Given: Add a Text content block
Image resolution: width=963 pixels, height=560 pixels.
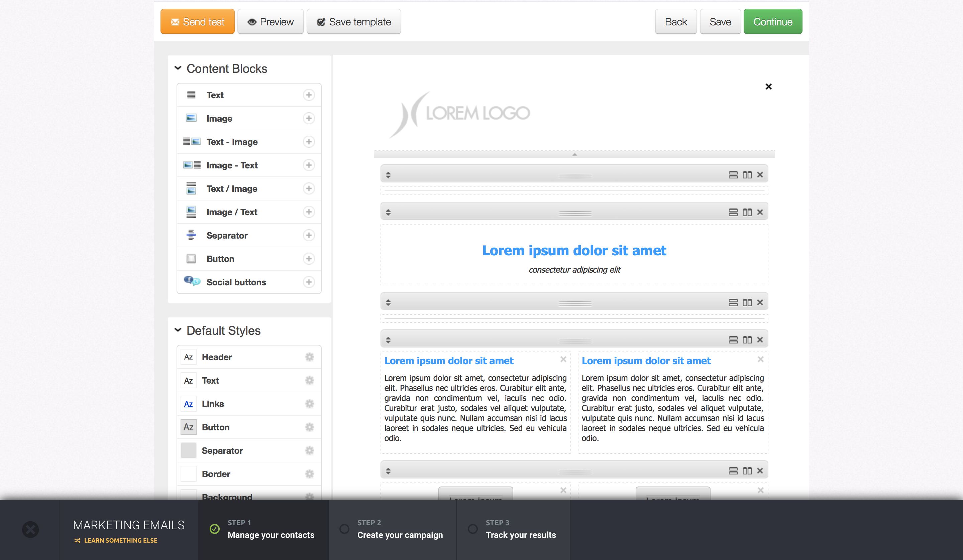Looking at the screenshot, I should (308, 95).
